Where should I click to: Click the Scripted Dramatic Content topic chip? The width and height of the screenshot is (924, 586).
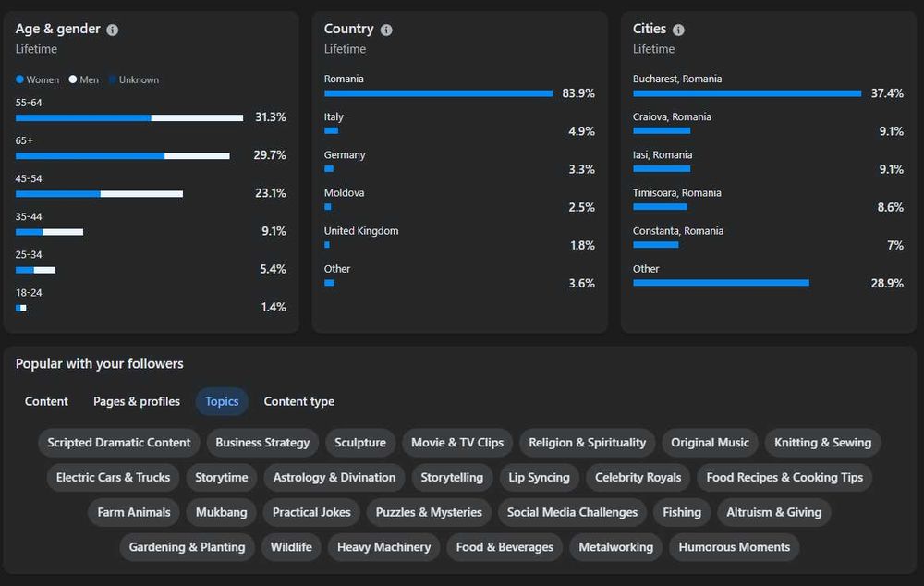[119, 443]
